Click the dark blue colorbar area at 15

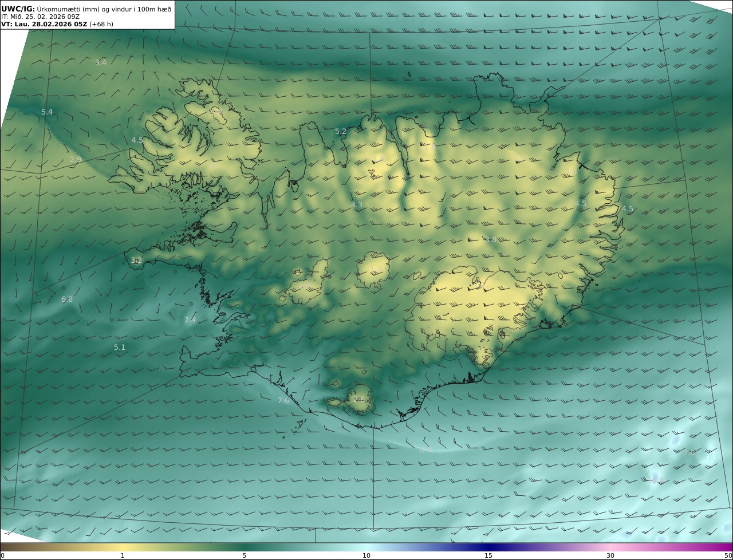pos(488,547)
